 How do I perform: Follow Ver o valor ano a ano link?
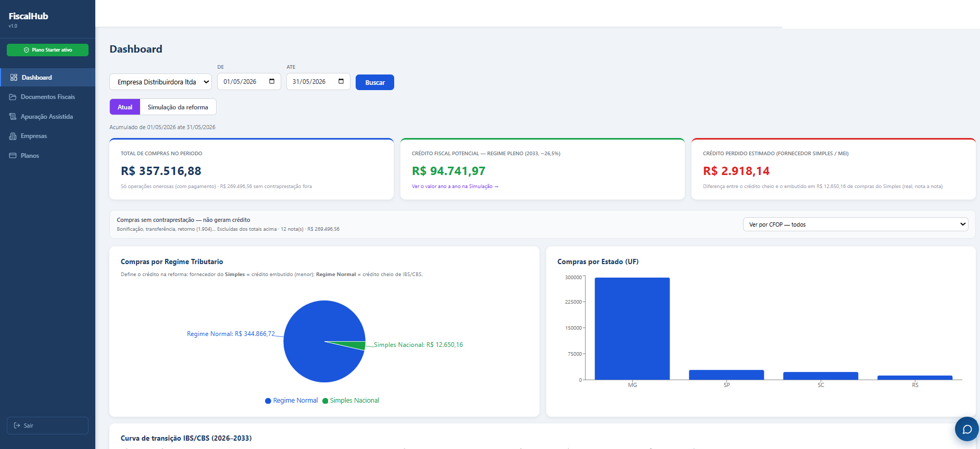455,186
